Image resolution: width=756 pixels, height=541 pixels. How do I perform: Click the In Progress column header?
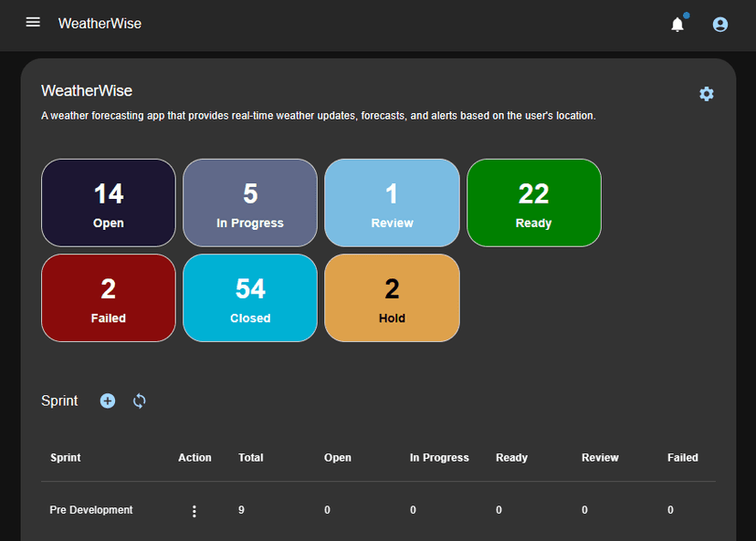coord(439,458)
